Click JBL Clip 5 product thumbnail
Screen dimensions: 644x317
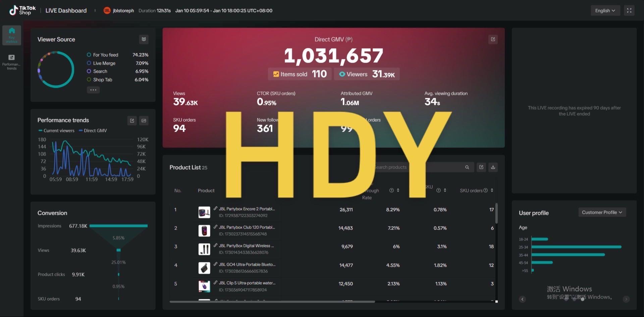coord(204,287)
